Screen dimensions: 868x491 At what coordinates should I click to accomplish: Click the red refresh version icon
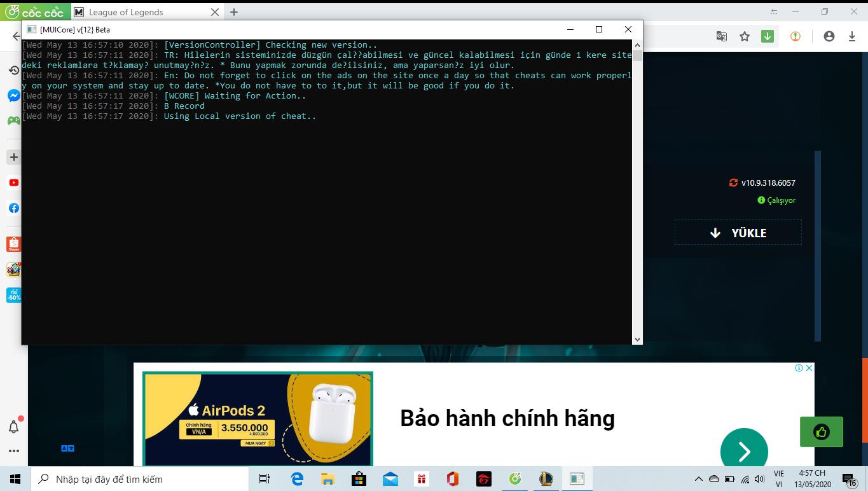coord(733,183)
